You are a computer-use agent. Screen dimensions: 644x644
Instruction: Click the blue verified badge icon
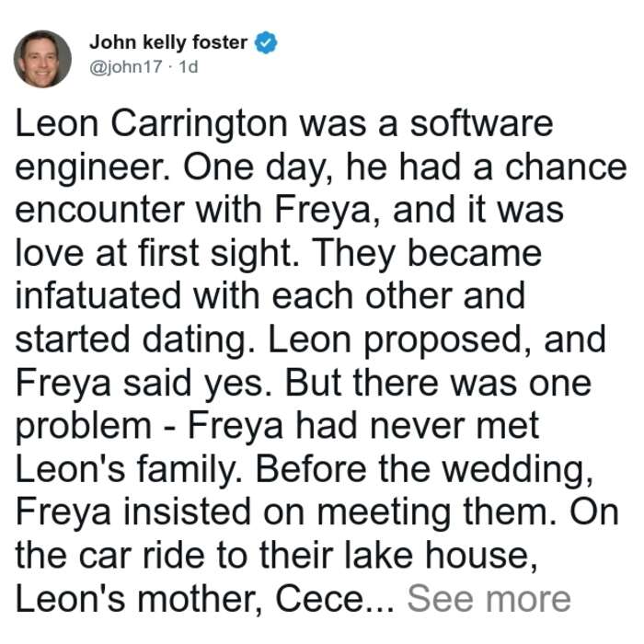pyautogui.click(x=266, y=42)
